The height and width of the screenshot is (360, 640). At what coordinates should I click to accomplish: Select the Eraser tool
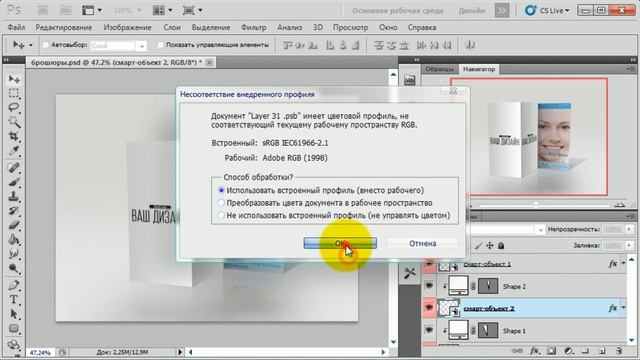pos(13,225)
